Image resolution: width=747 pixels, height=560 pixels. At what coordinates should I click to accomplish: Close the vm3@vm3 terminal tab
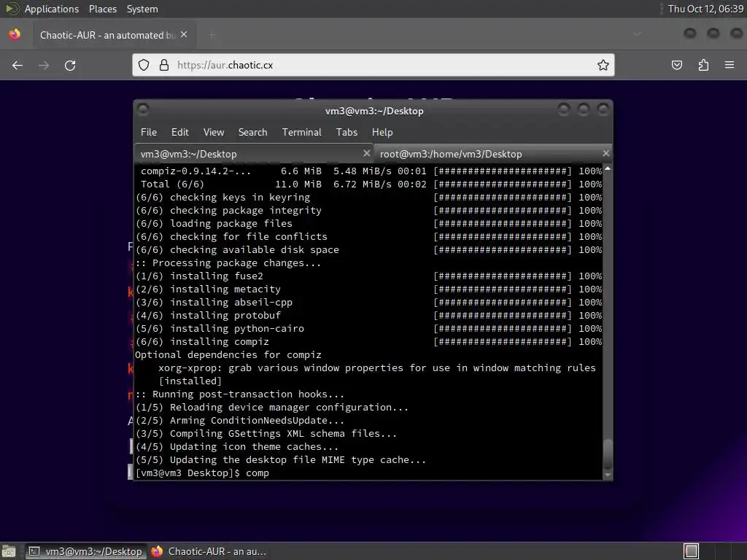pos(366,153)
